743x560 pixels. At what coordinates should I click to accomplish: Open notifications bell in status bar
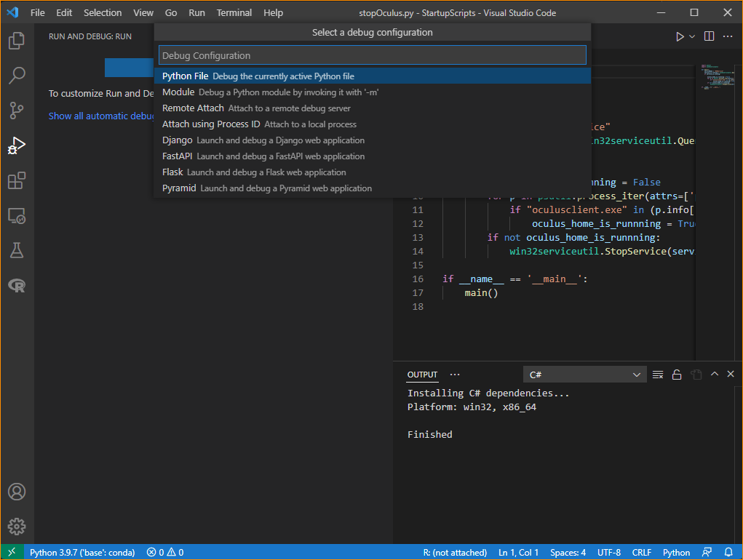(728, 553)
